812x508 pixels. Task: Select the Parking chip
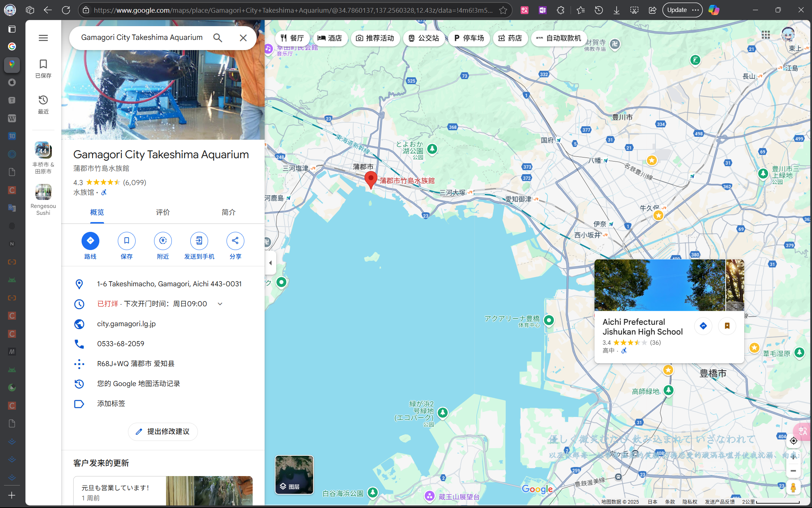pyautogui.click(x=469, y=38)
